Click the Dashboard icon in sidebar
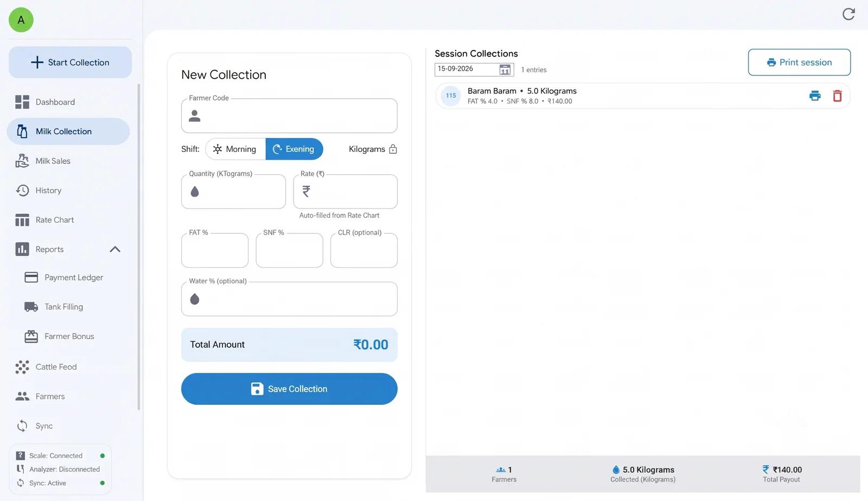This screenshot has width=868, height=501. (x=22, y=102)
